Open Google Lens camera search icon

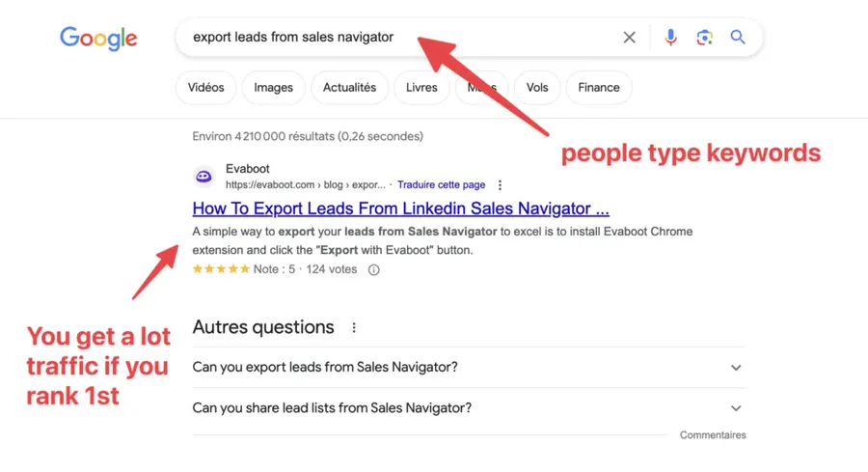[704, 37]
